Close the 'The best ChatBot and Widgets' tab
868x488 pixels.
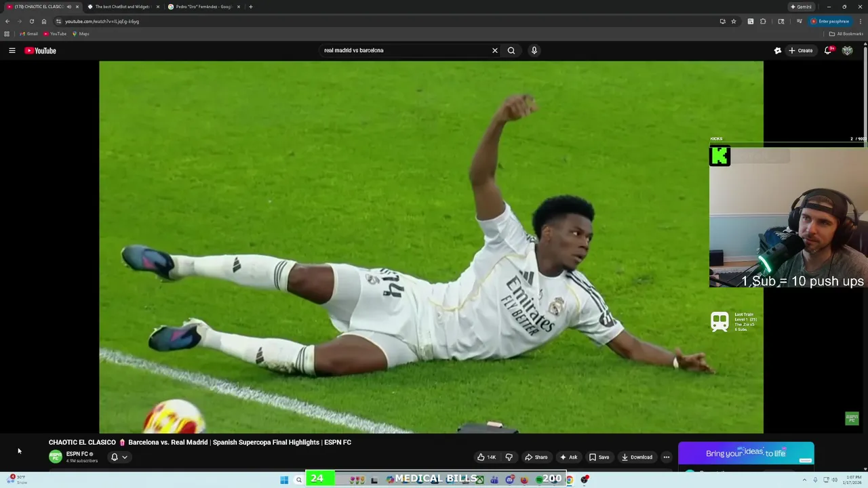click(158, 7)
